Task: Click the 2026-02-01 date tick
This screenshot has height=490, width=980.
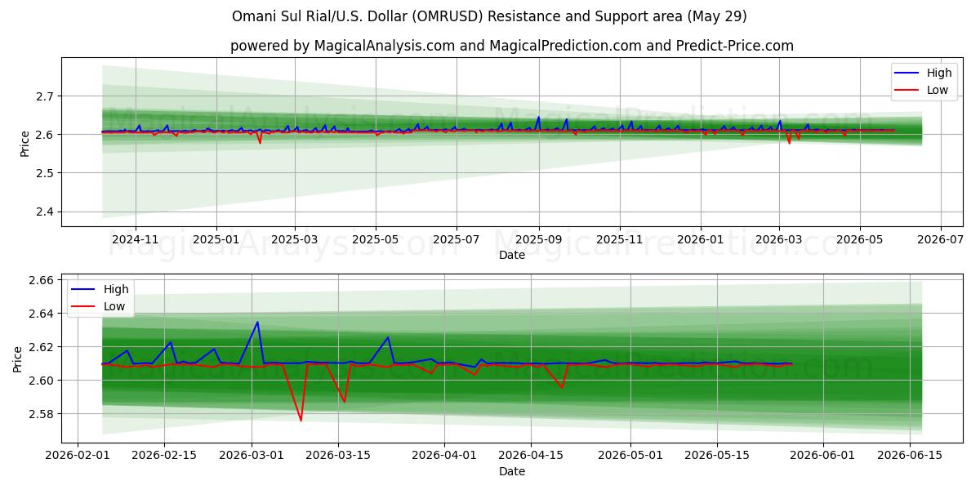Action: click(x=78, y=456)
